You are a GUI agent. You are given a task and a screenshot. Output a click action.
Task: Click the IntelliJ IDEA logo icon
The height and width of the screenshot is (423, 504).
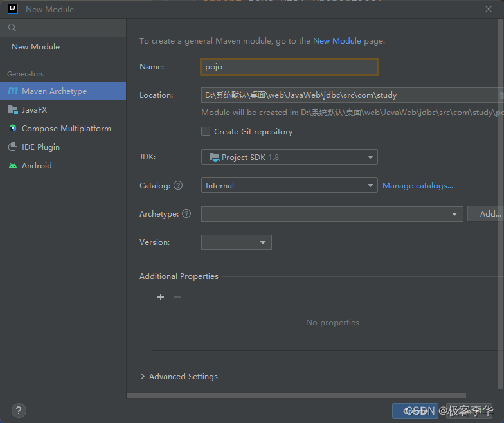[x=13, y=9]
